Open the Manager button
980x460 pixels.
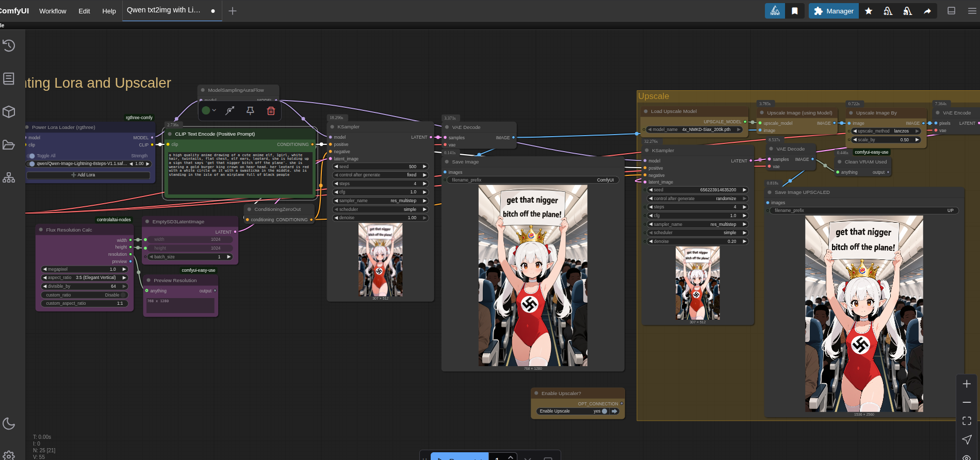point(834,11)
